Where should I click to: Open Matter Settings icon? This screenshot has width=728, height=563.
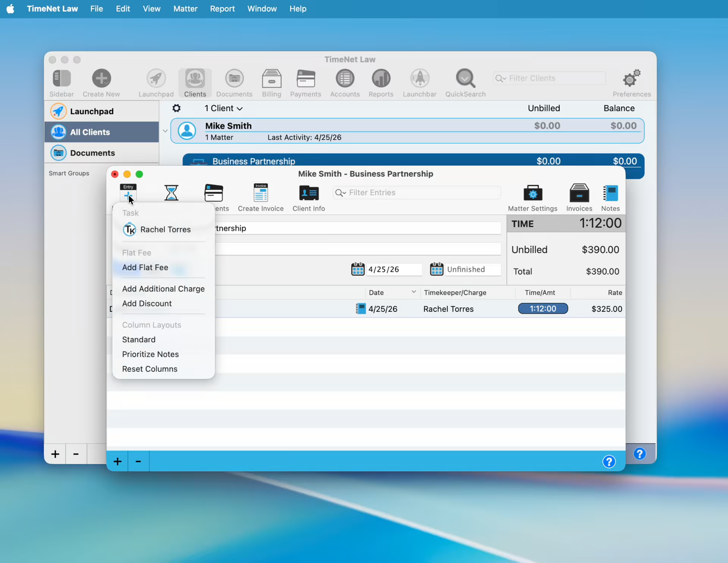533,193
